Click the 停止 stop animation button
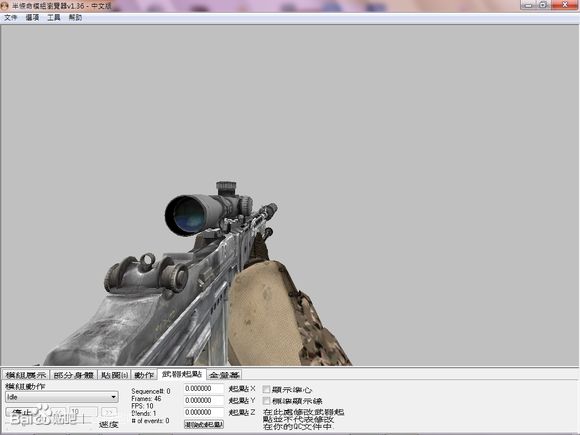The image size is (580, 435). click(x=22, y=412)
